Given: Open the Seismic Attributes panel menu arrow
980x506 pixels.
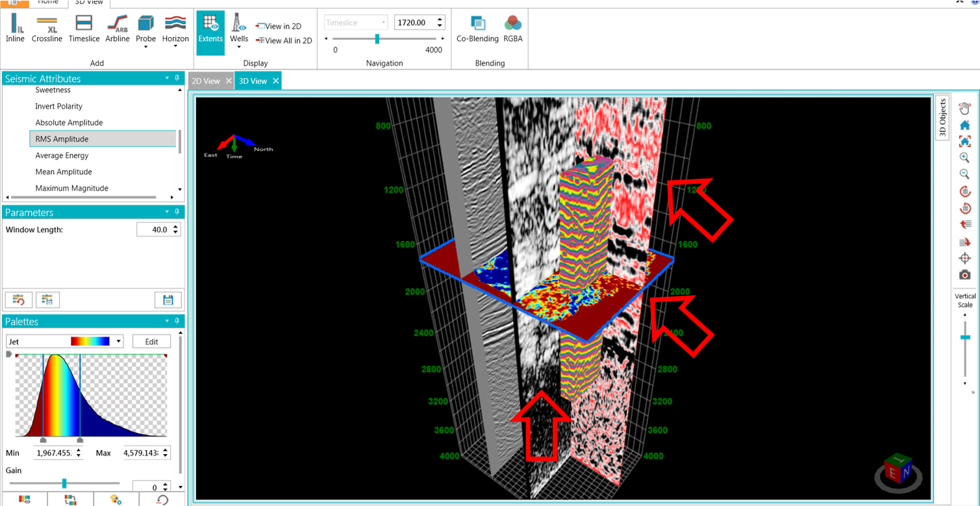Looking at the screenshot, I should 167,79.
